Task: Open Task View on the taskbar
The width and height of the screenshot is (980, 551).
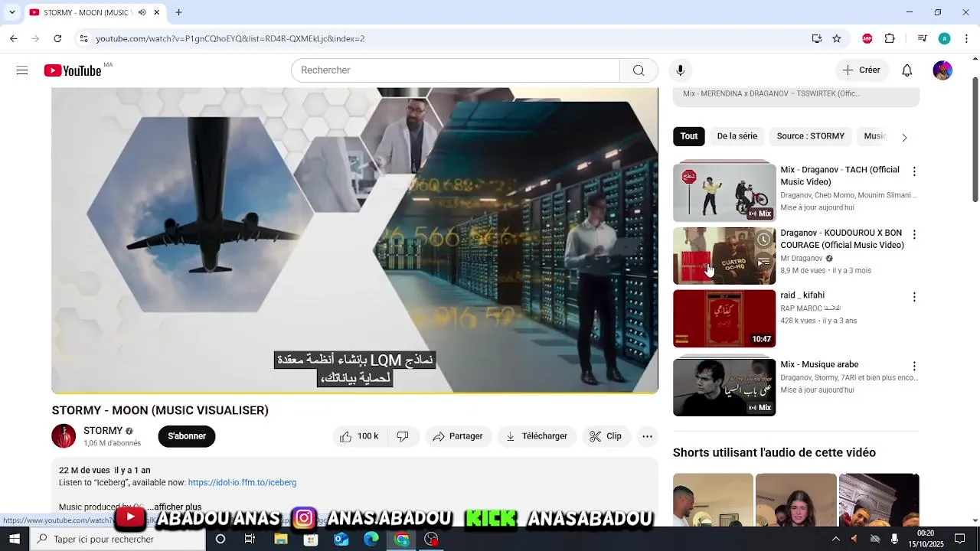Action: coord(250,539)
